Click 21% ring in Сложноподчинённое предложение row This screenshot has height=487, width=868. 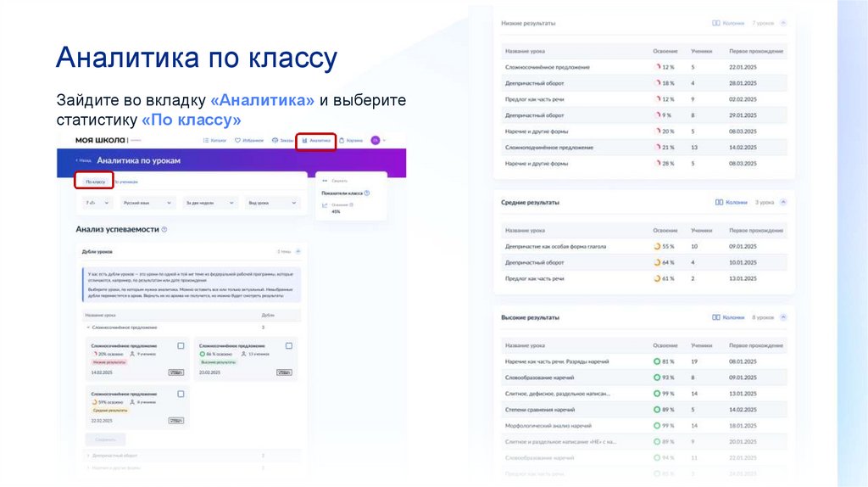pos(658,148)
